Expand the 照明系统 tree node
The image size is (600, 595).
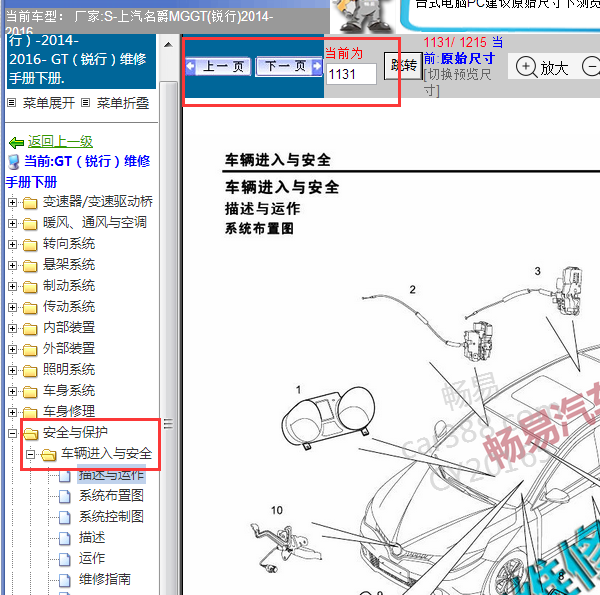[12, 370]
